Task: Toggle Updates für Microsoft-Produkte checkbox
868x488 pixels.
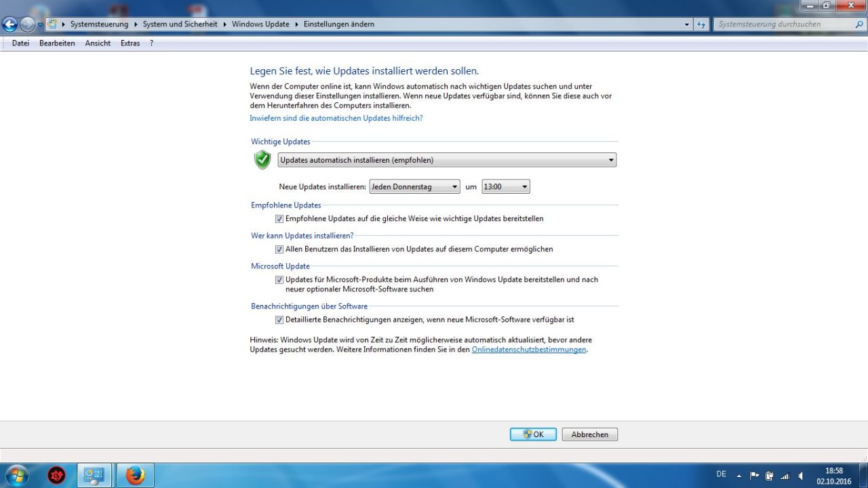Action: pos(279,280)
